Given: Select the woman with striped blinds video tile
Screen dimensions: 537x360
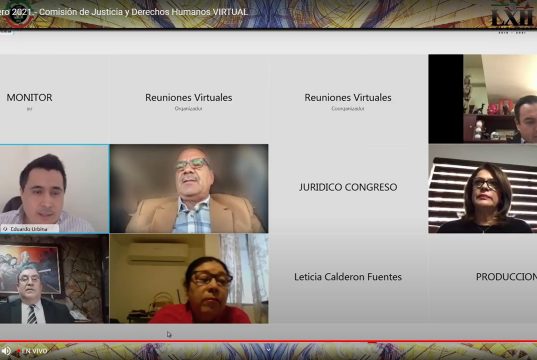Looking at the screenshot, I should [x=483, y=189].
